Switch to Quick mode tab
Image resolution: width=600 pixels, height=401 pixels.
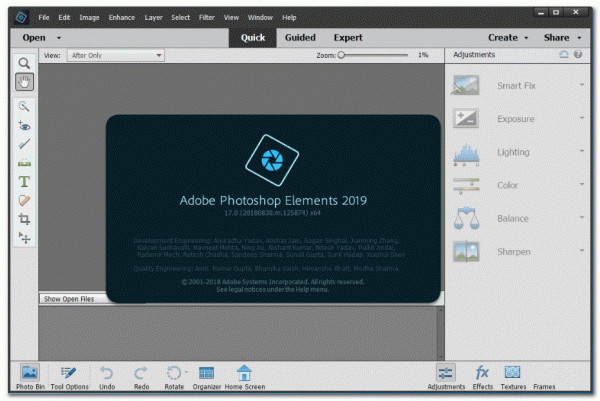tap(253, 37)
